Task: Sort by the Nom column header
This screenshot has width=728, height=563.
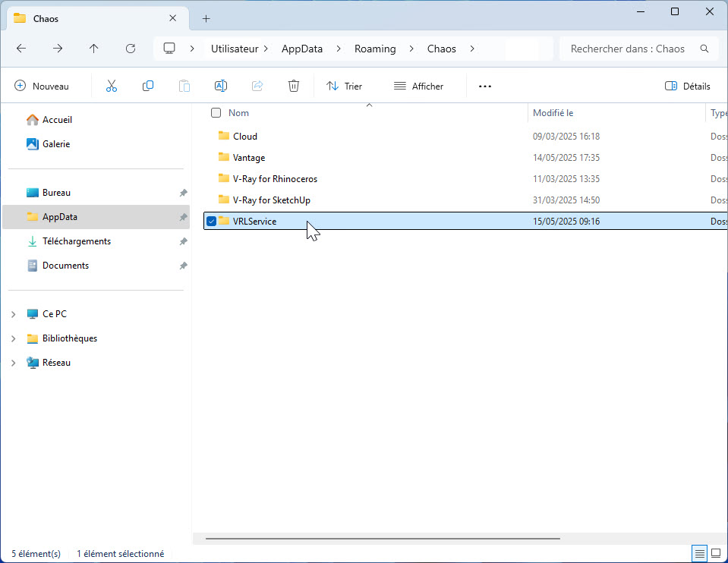Action: coord(238,113)
